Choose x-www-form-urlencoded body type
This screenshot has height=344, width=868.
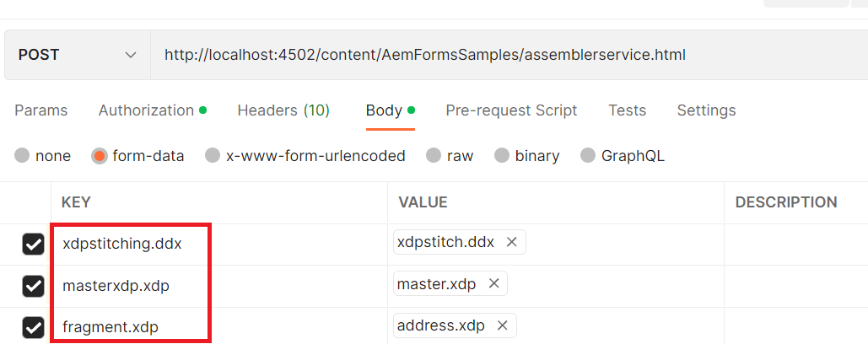pyautogui.click(x=213, y=156)
